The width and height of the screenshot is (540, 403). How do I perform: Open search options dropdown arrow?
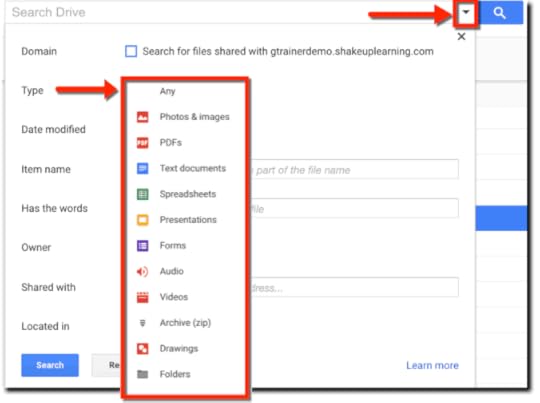coord(466,12)
